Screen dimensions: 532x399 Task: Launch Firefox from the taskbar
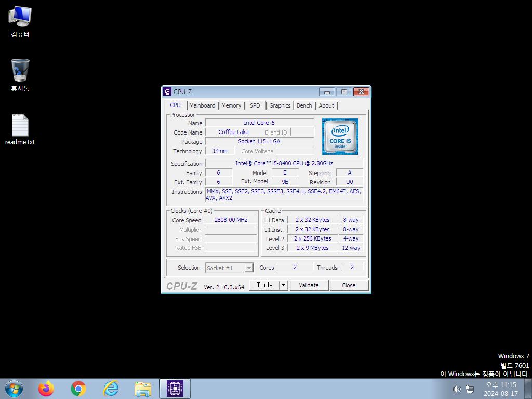point(46,389)
